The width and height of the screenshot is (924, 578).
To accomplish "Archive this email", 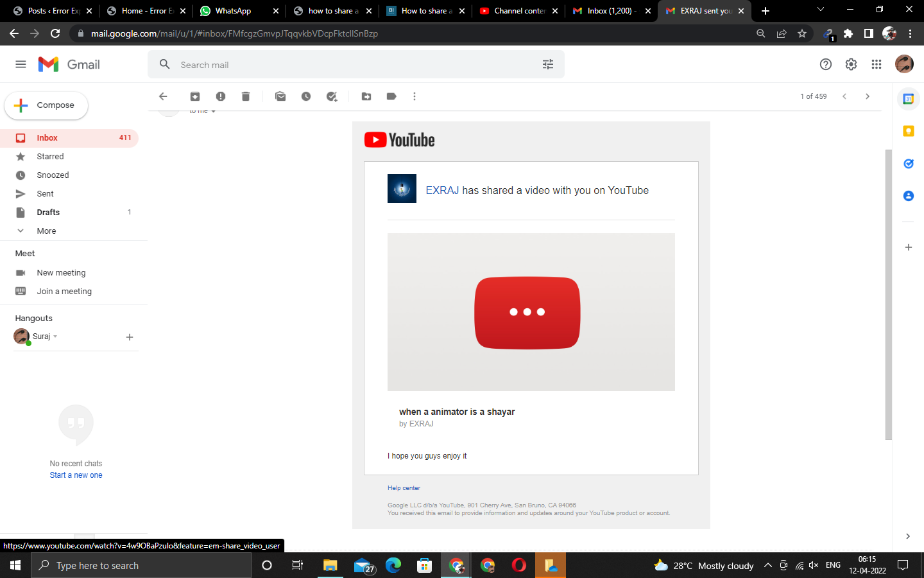I will (x=195, y=96).
